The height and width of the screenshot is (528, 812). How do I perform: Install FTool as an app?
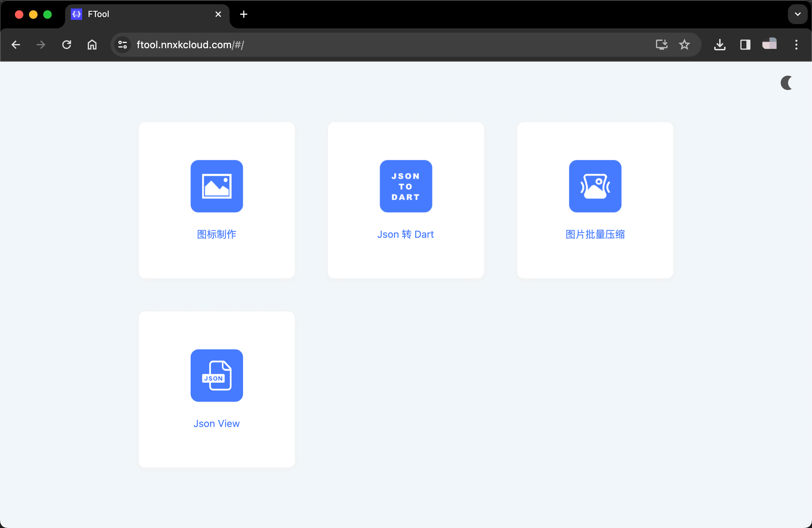661,45
